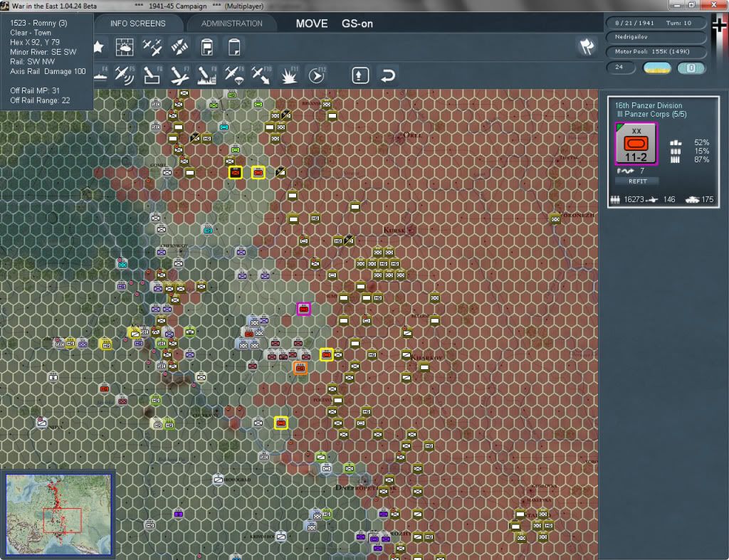This screenshot has width=729, height=560.
Task: Select F7 bomb airfield mode
Action: point(179,75)
